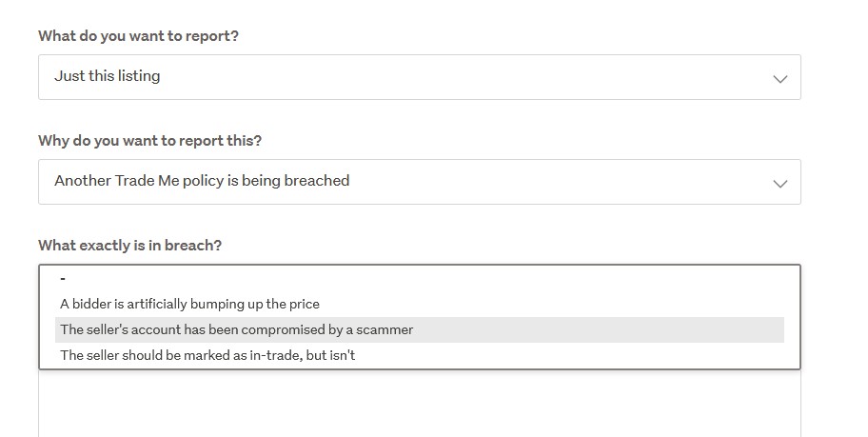868x437 pixels.
Task: Choose 'A bidder is artificially bumping up the price'
Action: pyautogui.click(x=189, y=305)
